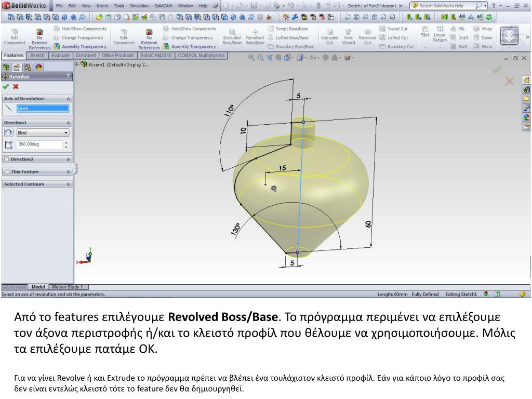This screenshot has width=532, height=399.
Task: Open the Hole Wizard tool
Action: (x=349, y=37)
